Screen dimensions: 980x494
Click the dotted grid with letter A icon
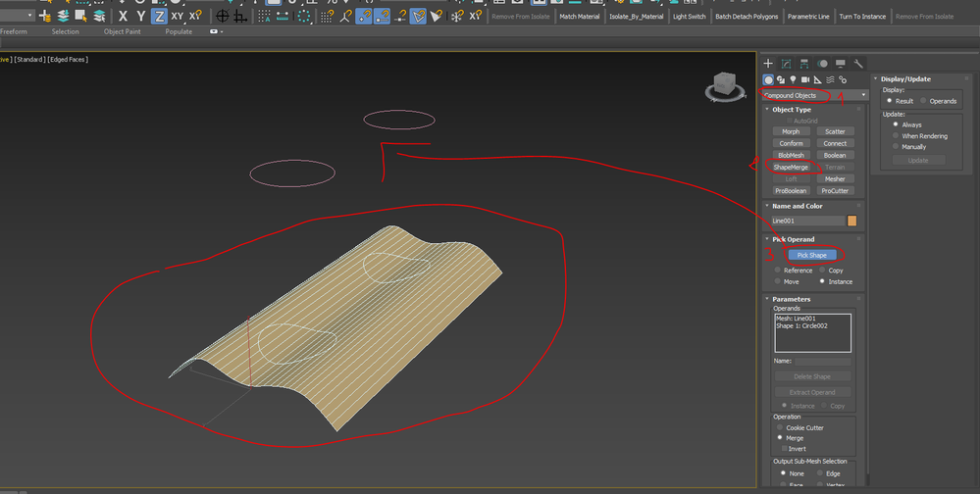[265, 17]
